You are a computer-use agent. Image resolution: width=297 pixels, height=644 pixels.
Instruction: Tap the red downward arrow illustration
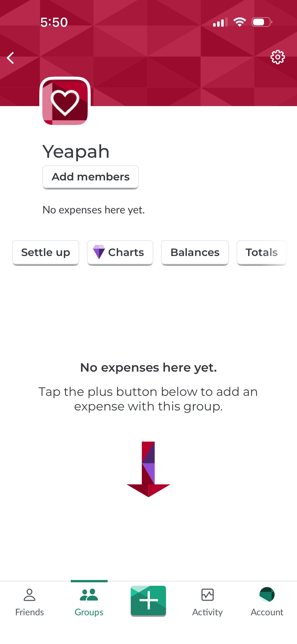pos(148,469)
